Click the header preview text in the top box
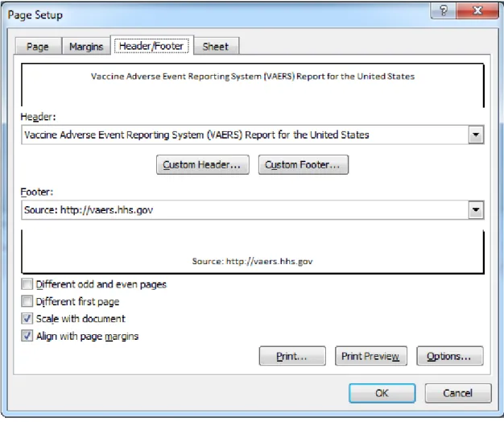 pos(253,77)
